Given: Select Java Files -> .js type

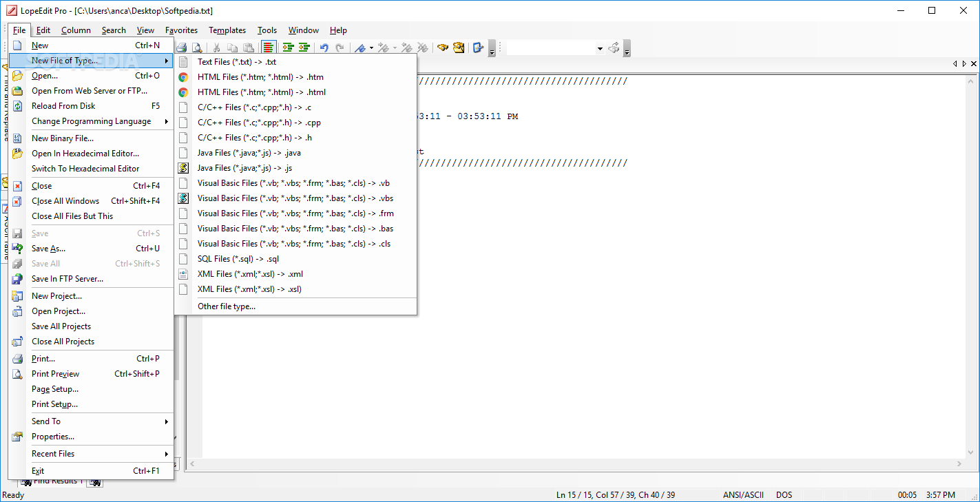Looking at the screenshot, I should click(x=296, y=168).
